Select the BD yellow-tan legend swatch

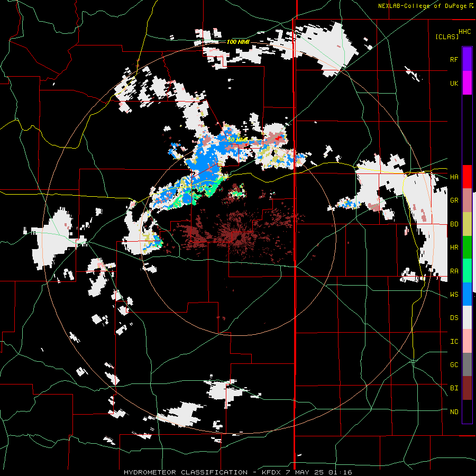pyautogui.click(x=467, y=224)
